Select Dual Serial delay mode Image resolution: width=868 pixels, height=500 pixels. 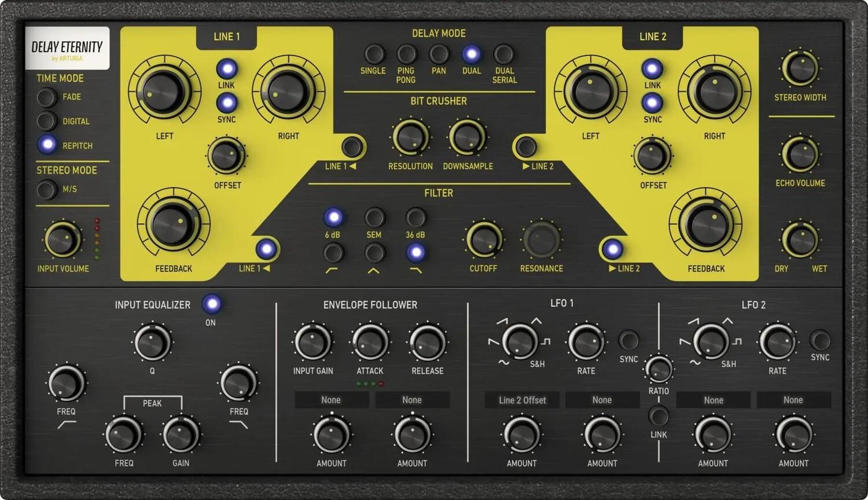[503, 54]
